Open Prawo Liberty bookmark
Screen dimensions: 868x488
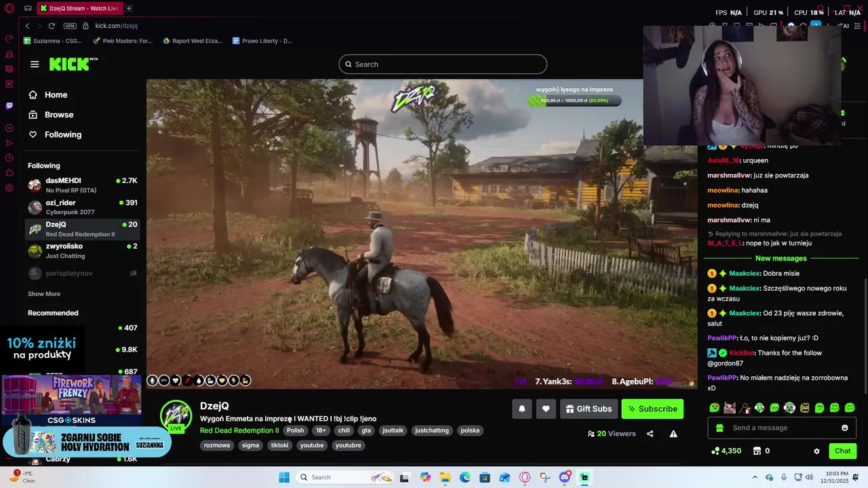(262, 41)
